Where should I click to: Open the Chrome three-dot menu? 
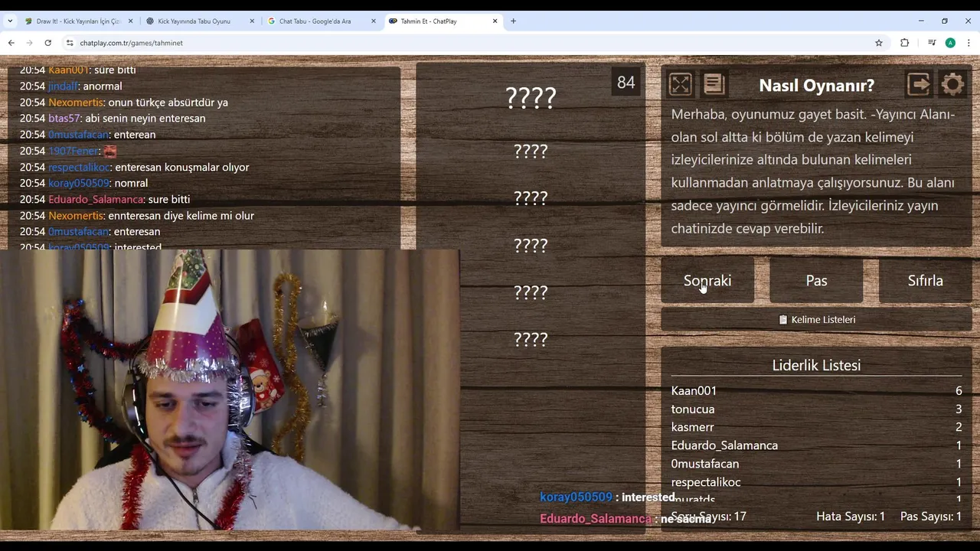pyautogui.click(x=969, y=43)
